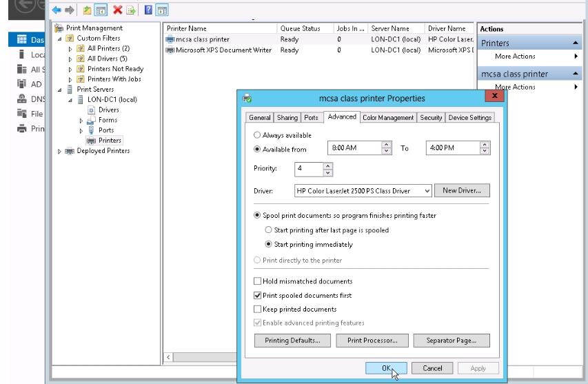Click the Export List toolbar icon
Screen dimensions: 588x384
pyautogui.click(x=130, y=10)
